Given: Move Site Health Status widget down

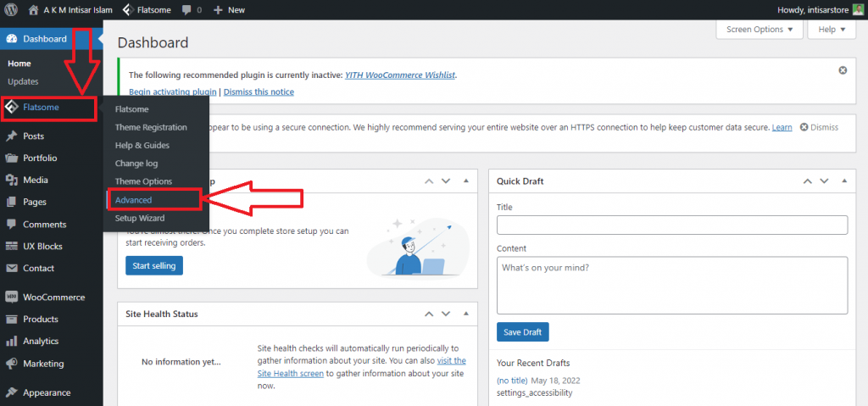Looking at the screenshot, I should [x=446, y=314].
